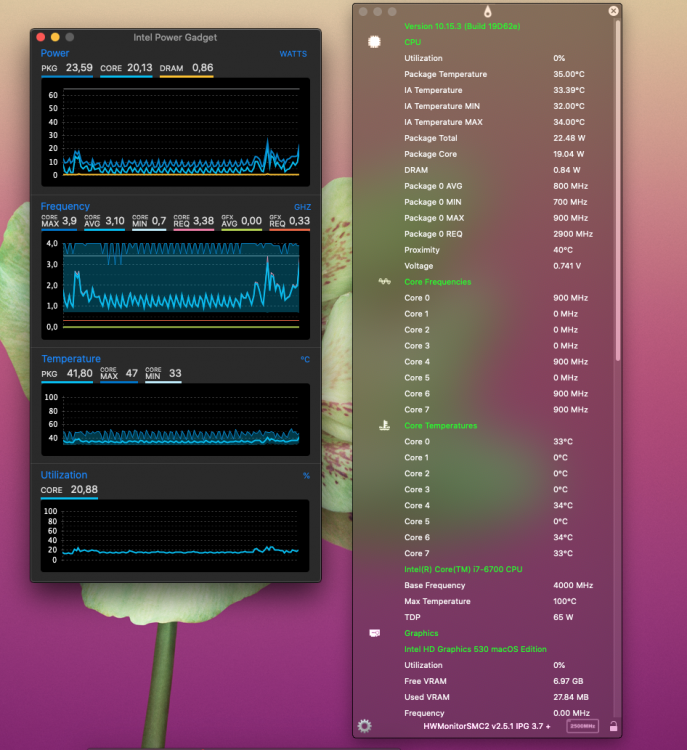This screenshot has width=687, height=750.
Task: Select Intel HD Graphics 530 macOS Edition row
Action: click(x=475, y=649)
